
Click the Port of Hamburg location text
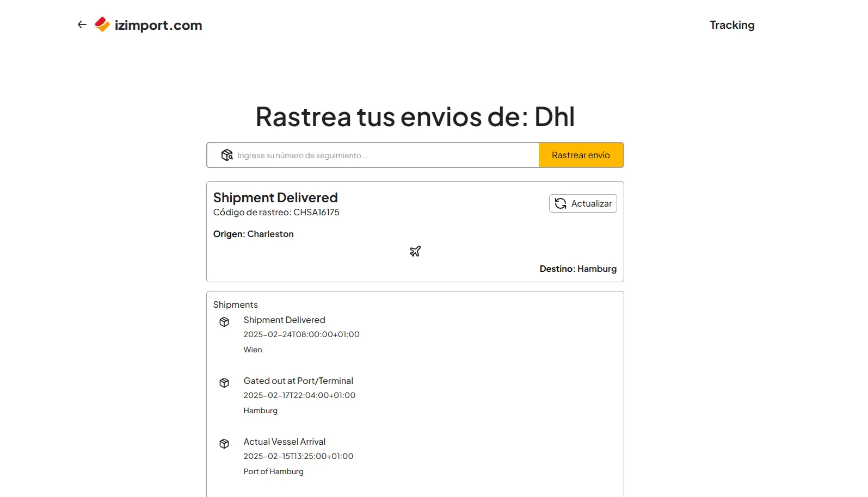(274, 471)
